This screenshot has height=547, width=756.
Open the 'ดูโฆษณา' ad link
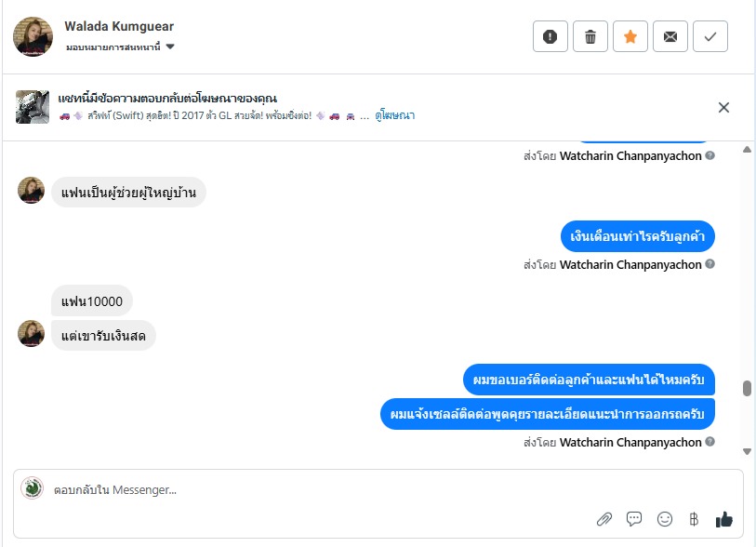tap(395, 115)
